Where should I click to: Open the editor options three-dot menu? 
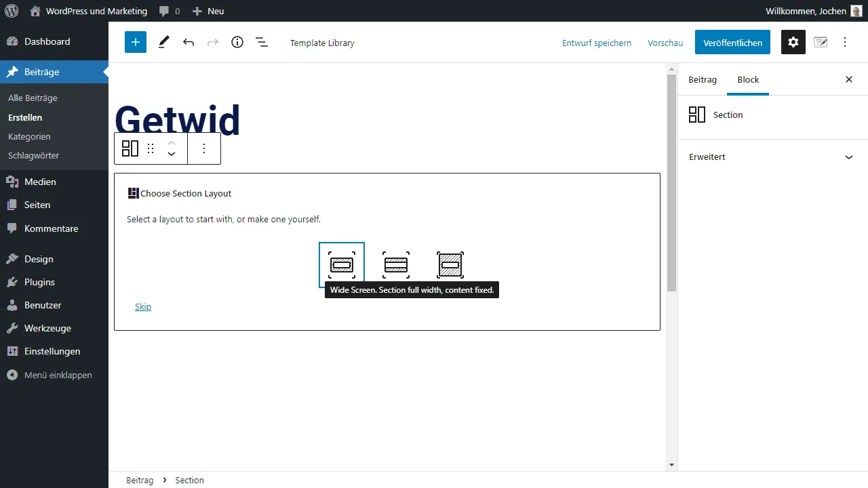pyautogui.click(x=845, y=42)
